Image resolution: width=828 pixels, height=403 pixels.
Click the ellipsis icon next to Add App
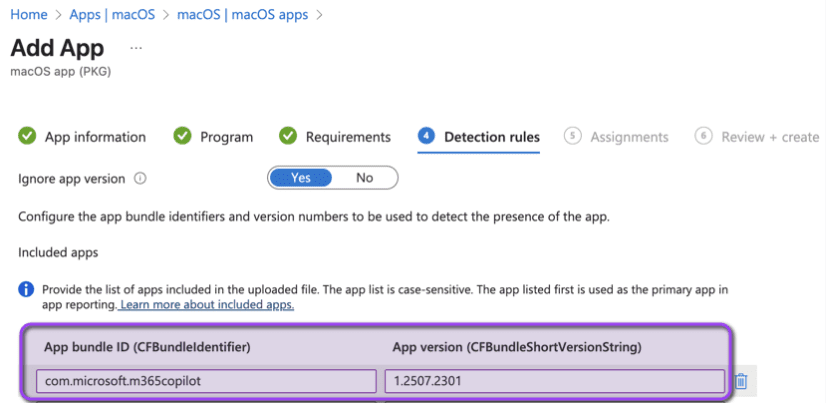(x=137, y=47)
